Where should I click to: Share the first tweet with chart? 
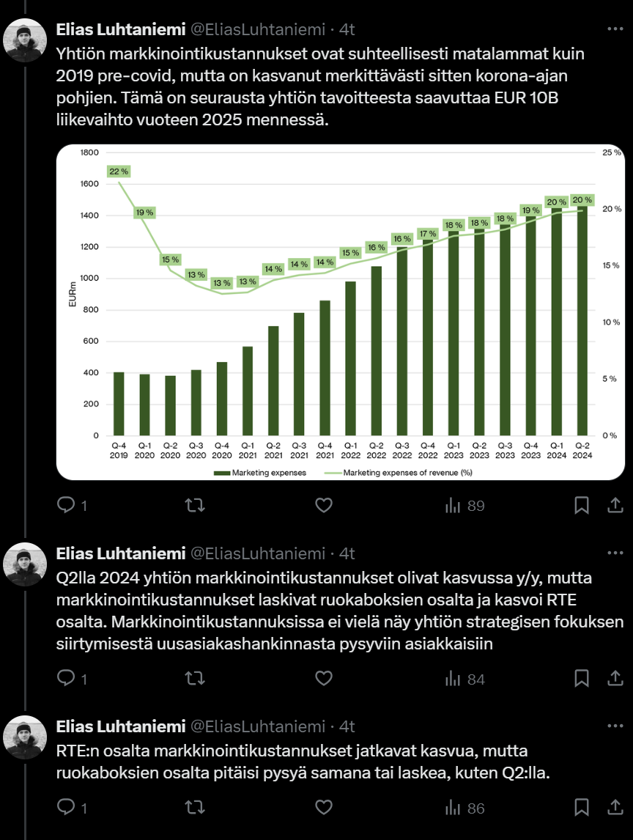point(615,505)
